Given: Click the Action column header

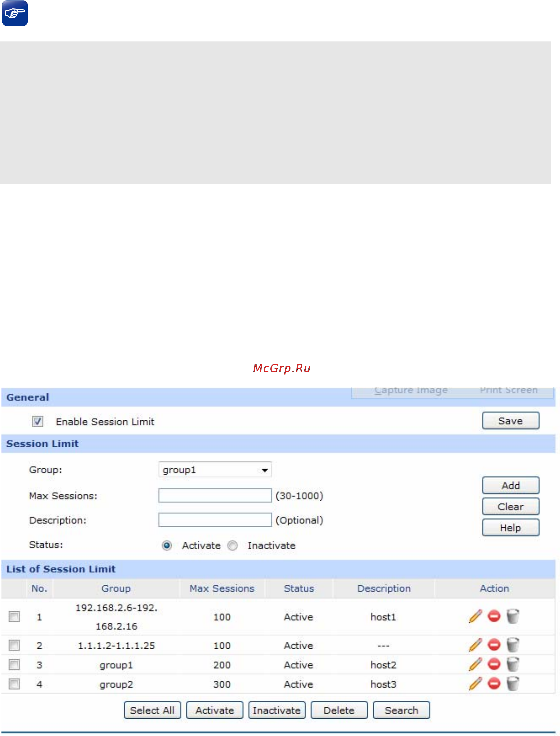Looking at the screenshot, I should (494, 588).
